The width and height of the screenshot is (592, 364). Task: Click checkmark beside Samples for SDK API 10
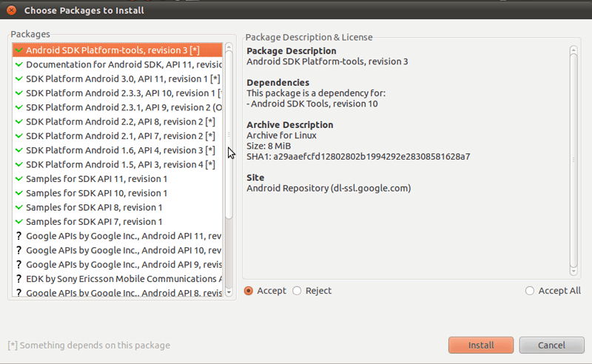[19, 193]
